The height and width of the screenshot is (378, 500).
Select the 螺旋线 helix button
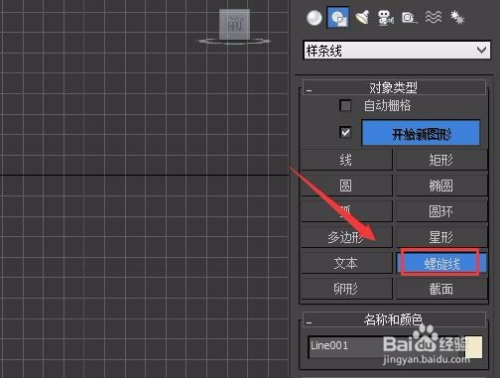coord(441,263)
